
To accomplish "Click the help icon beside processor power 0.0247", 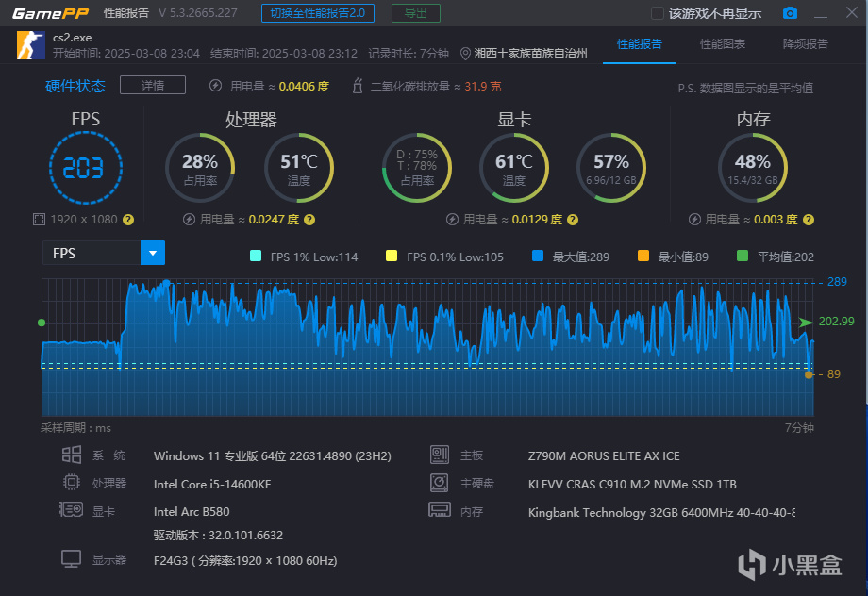I will pyautogui.click(x=309, y=220).
